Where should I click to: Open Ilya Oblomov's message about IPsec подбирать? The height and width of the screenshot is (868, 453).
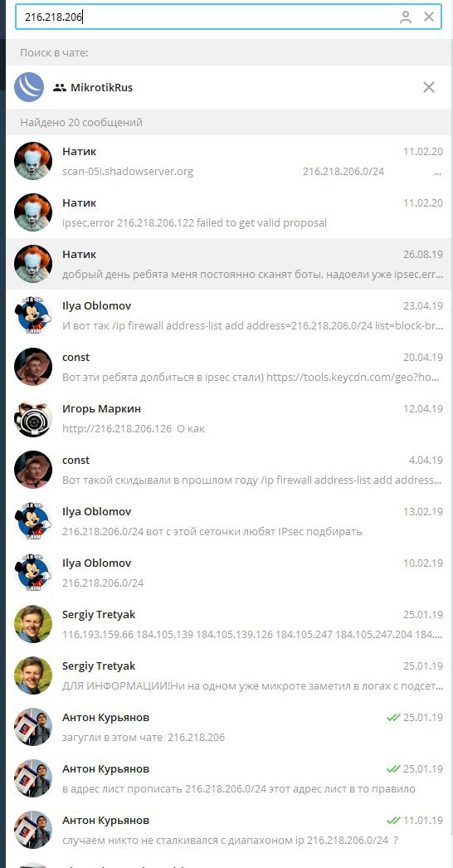[x=229, y=521]
